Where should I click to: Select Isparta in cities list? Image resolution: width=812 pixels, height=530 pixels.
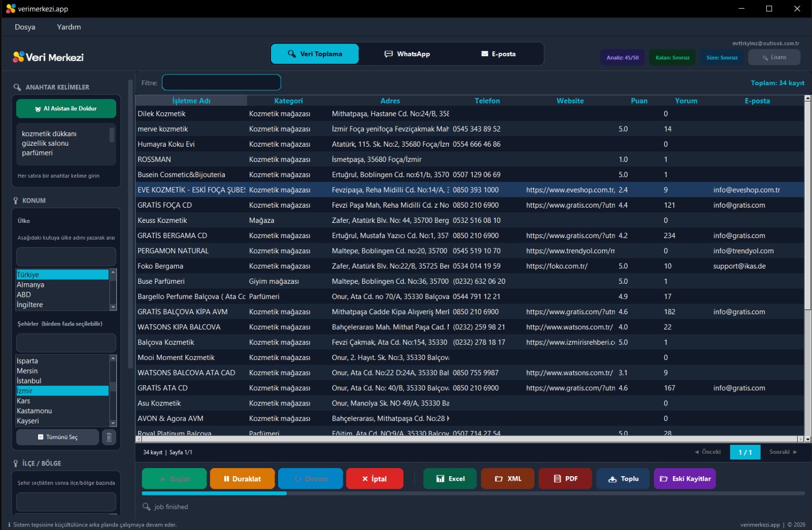point(62,361)
